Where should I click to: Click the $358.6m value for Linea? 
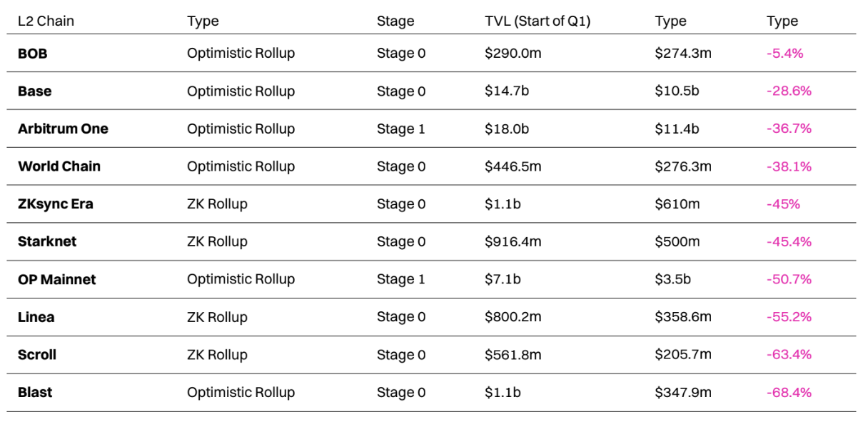click(683, 317)
